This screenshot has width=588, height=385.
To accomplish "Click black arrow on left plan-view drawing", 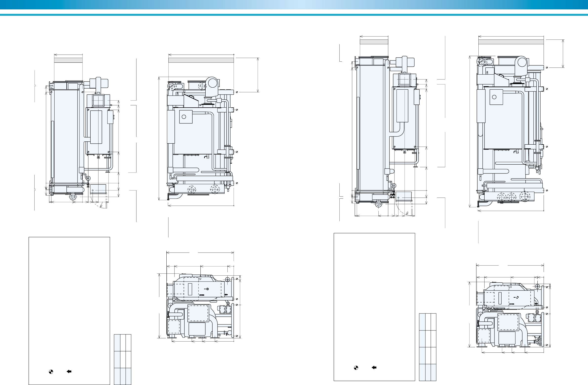I will (x=226, y=295).
